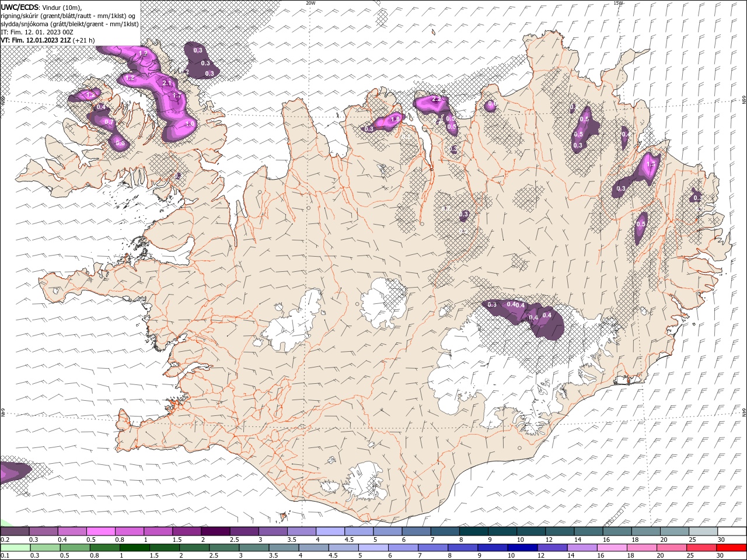Screen dimensions: 747x560
Task: Click the '2.5' label under the top legend row
Action: tap(234, 540)
